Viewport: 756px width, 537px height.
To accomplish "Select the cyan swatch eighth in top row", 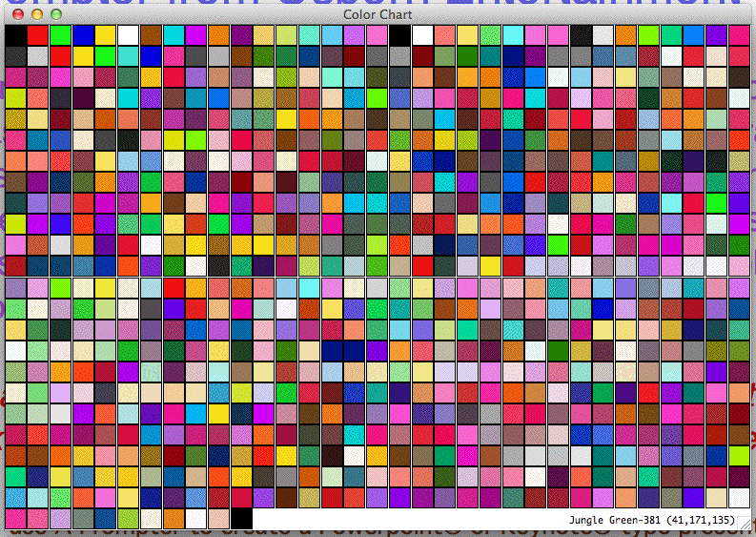I will pos(174,34).
